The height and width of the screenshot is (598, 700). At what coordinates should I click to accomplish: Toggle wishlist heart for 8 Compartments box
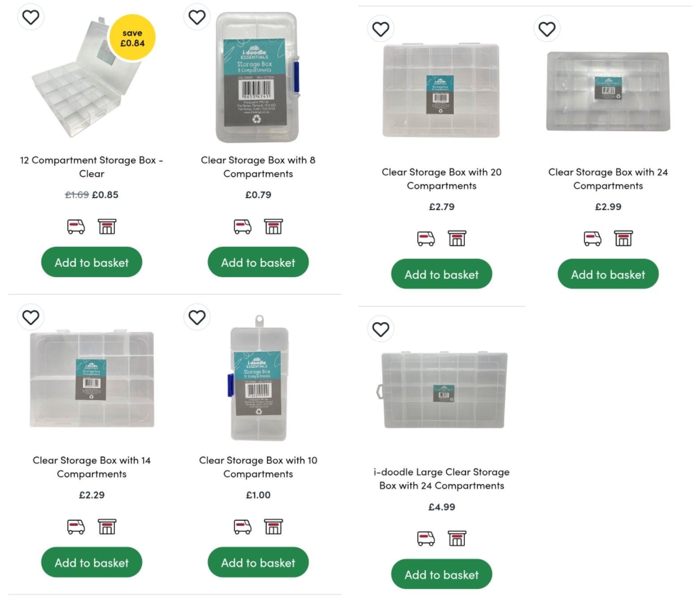pos(197,17)
